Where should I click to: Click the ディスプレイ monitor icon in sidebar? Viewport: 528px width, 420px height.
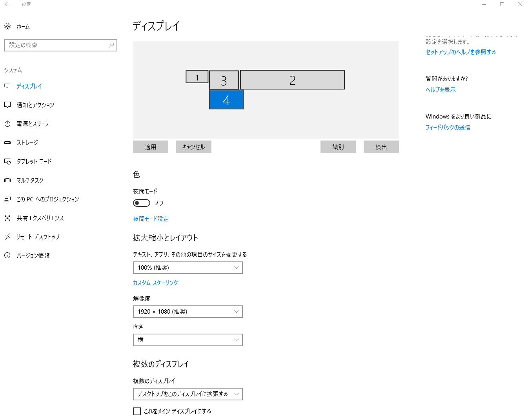(7, 86)
